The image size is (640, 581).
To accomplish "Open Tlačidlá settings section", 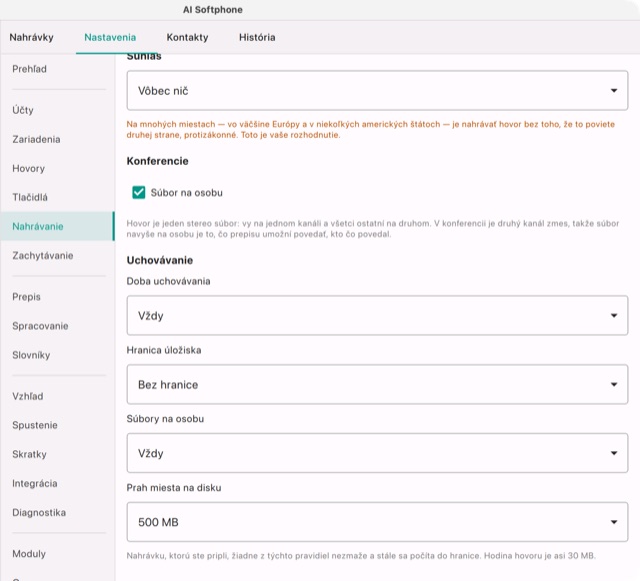I will [57, 197].
